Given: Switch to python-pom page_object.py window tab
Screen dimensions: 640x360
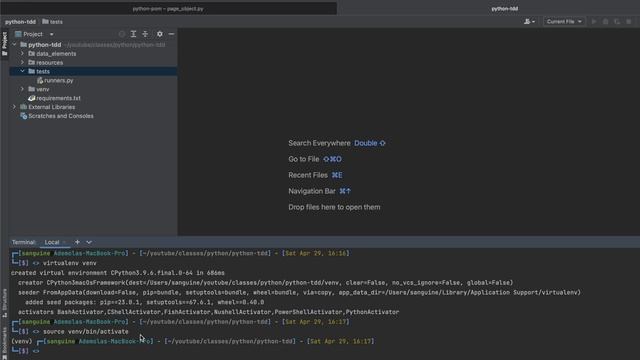Looking at the screenshot, I should 168,9.
